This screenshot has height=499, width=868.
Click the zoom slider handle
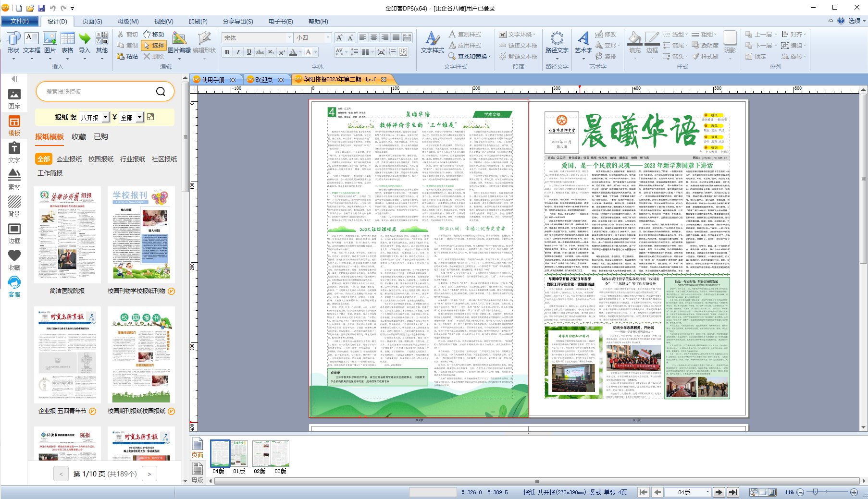pyautogui.click(x=815, y=492)
